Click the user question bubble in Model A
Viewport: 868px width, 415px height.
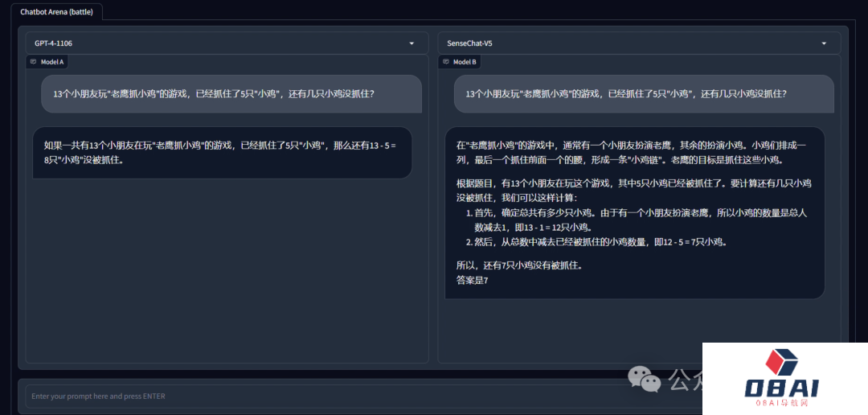(231, 94)
